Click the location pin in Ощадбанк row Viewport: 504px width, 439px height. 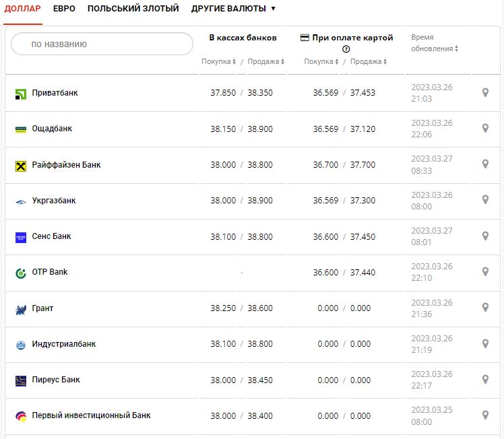[x=484, y=128]
